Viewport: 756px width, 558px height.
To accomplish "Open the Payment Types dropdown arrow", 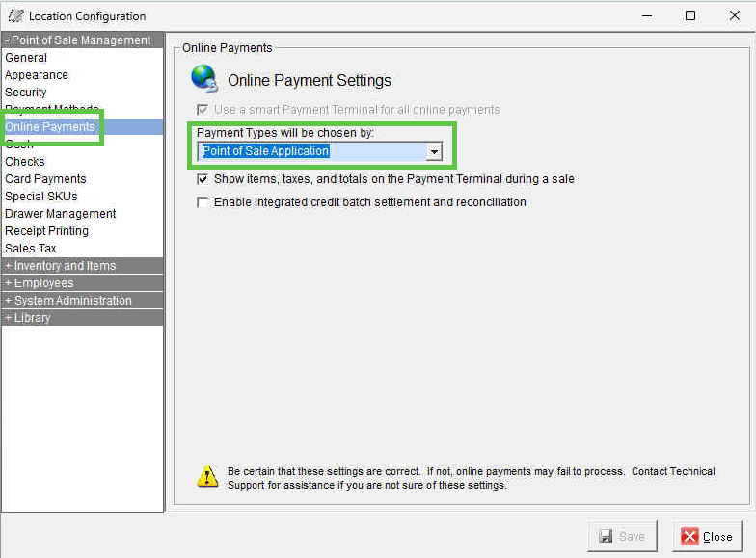I will tap(434, 152).
